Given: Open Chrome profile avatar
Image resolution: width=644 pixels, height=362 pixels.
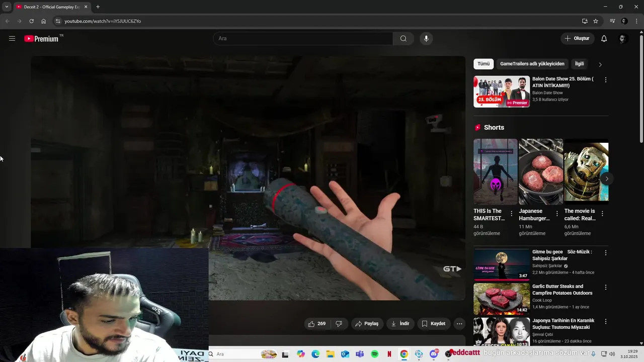Looking at the screenshot, I should point(624,21).
